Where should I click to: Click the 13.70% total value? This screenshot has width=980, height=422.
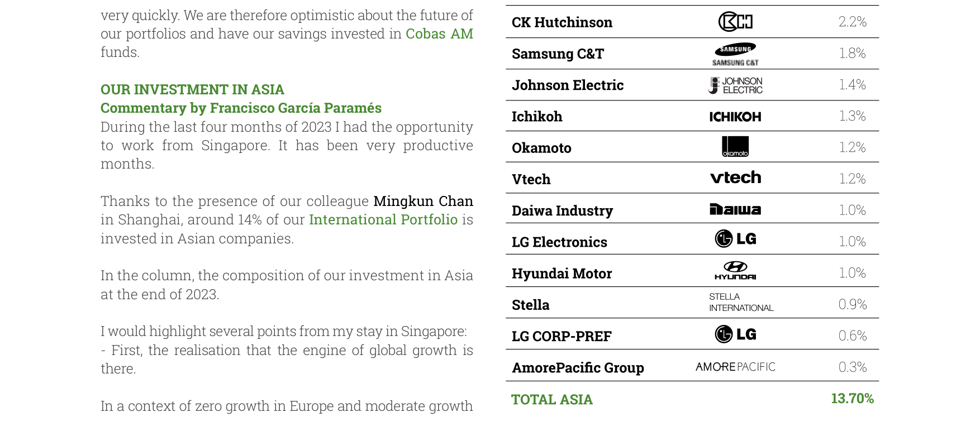tap(852, 399)
